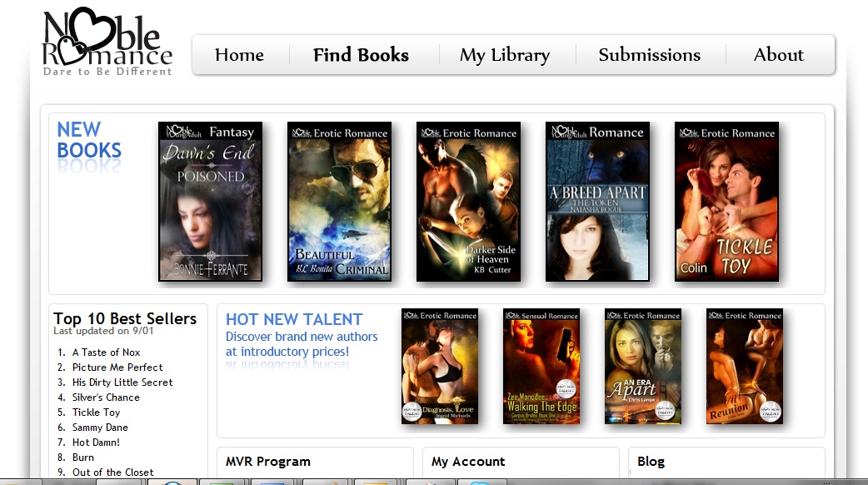Screen dimensions: 868x485
Task: Open best seller A Taste of Nox
Action: pos(107,352)
